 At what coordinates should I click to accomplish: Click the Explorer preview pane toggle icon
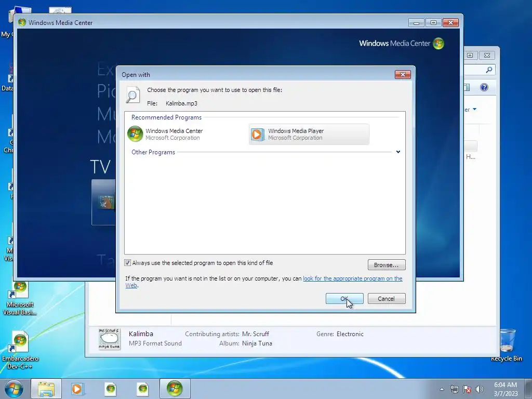(x=467, y=87)
